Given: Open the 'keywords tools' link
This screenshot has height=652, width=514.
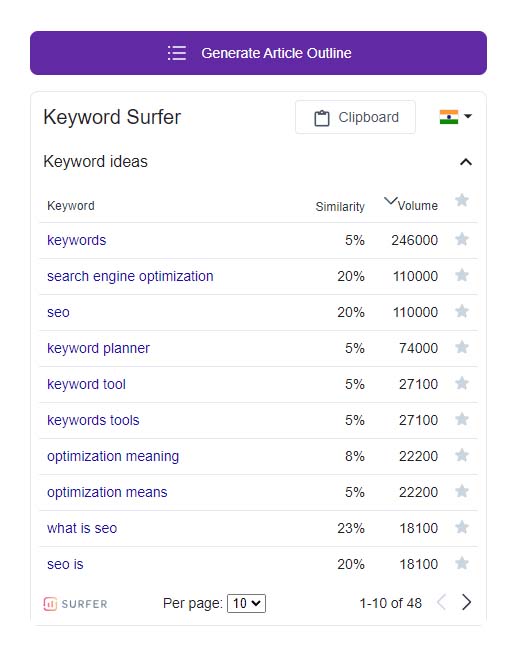Looking at the screenshot, I should coord(93,420).
